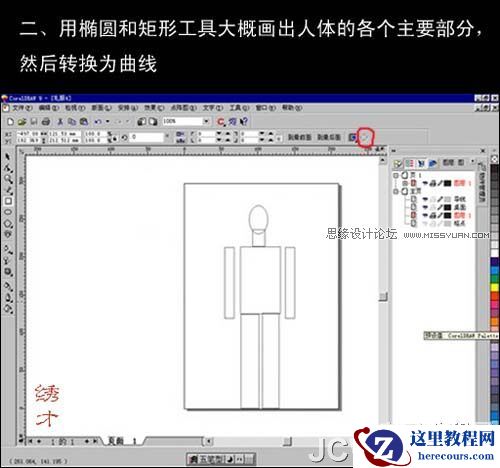Viewport: 500px width, 468px height.
Task: Open the Object Manager flyout arrow
Action: pos(472,162)
